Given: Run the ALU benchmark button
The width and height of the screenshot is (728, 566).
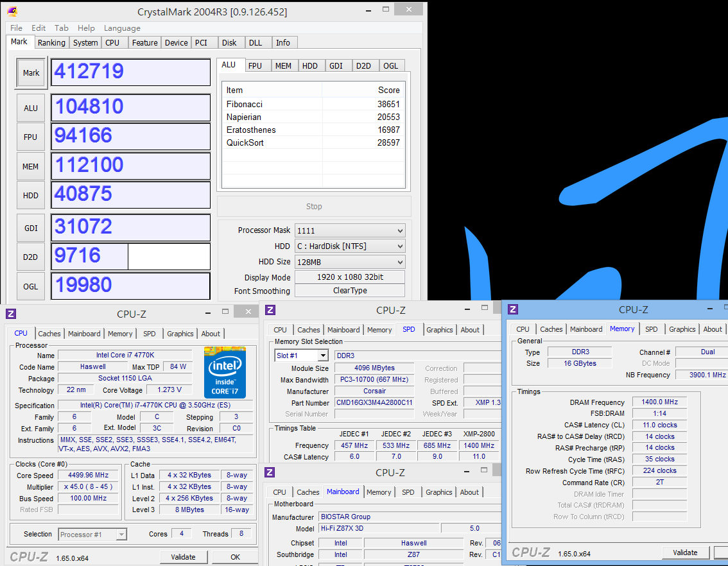Looking at the screenshot, I should point(31,108).
